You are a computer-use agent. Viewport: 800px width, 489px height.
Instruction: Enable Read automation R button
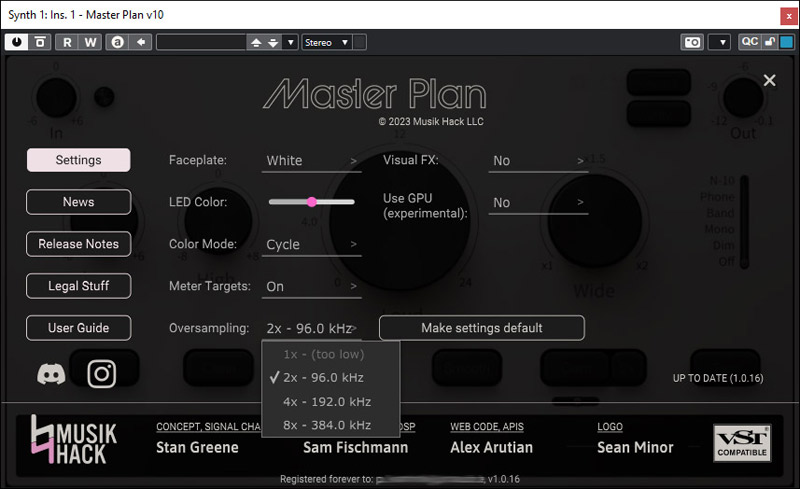coord(67,42)
